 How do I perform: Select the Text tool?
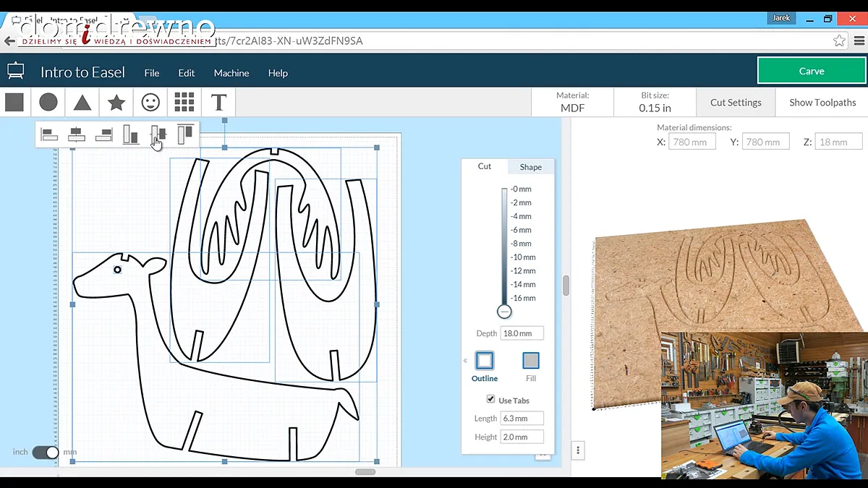218,102
